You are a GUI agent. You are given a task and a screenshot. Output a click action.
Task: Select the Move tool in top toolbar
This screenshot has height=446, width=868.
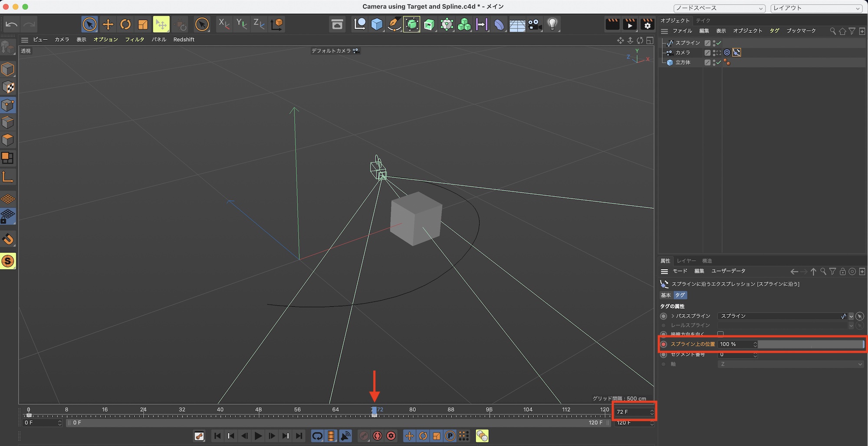tap(108, 24)
